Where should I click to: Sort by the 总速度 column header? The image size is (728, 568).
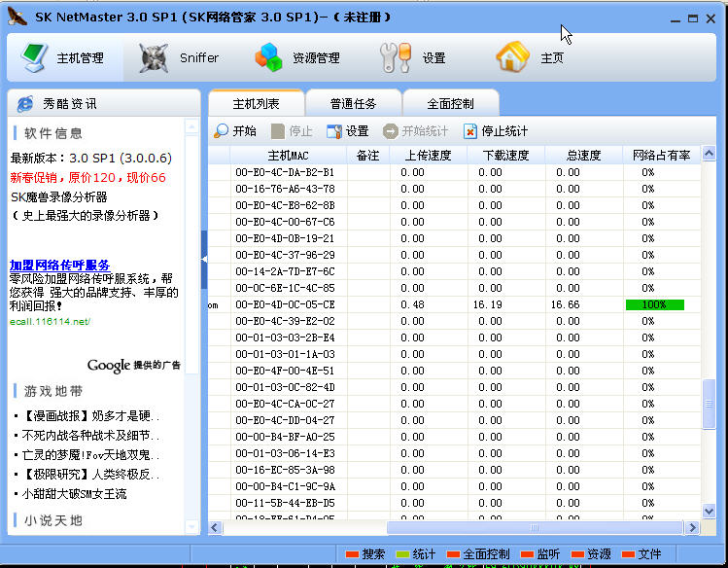click(x=583, y=156)
